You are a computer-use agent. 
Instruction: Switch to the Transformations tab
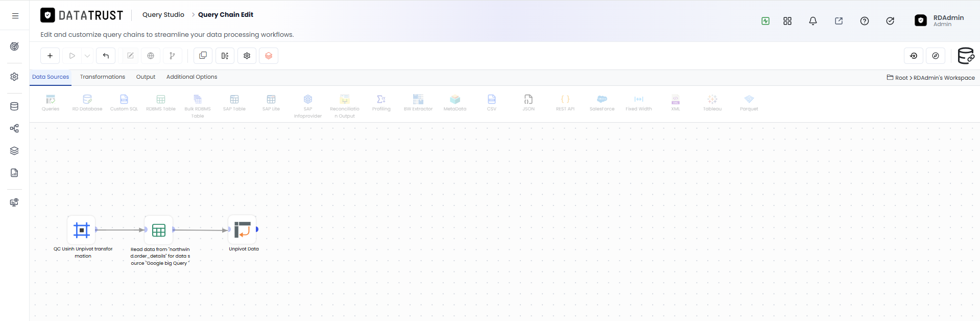click(103, 77)
